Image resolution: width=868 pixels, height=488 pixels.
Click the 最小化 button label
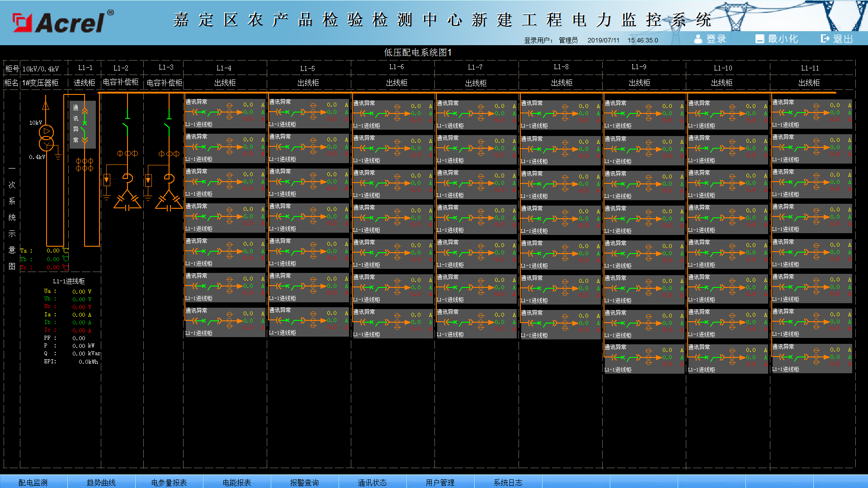(x=783, y=39)
